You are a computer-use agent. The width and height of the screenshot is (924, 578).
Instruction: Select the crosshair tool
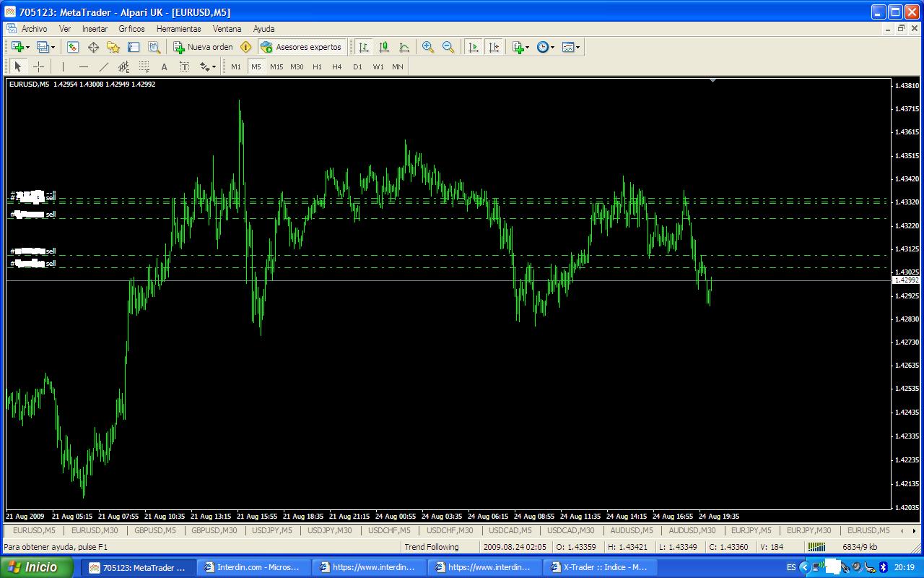(38, 66)
